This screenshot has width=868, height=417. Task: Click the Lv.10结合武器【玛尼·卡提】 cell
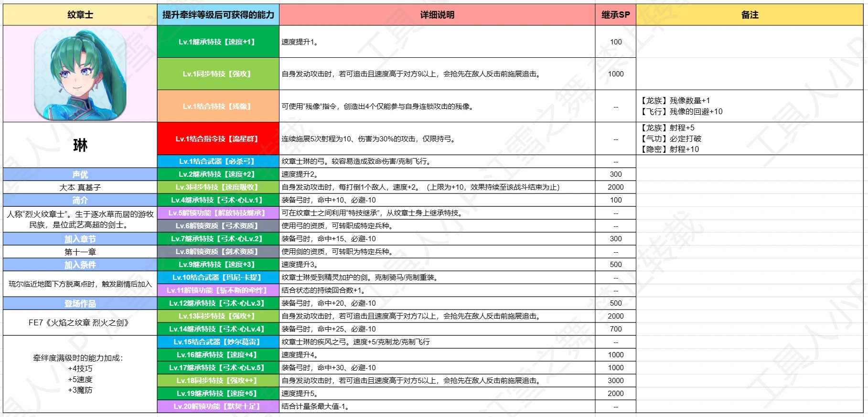click(218, 278)
